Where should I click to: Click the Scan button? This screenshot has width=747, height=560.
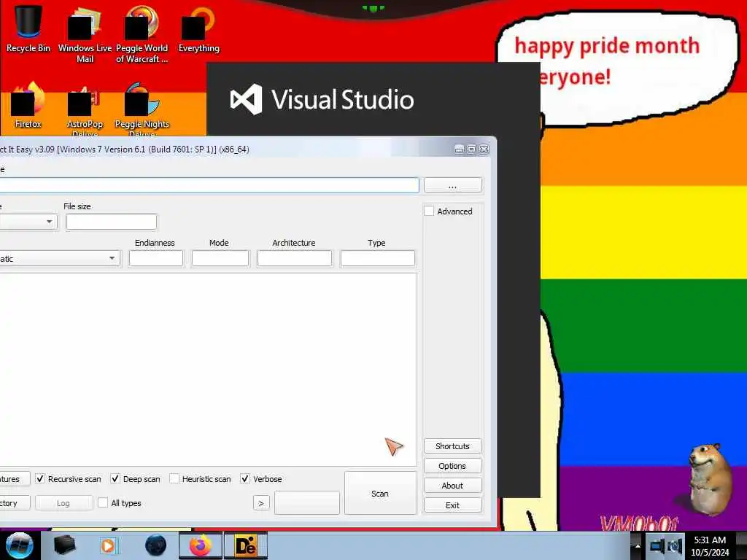[380, 494]
